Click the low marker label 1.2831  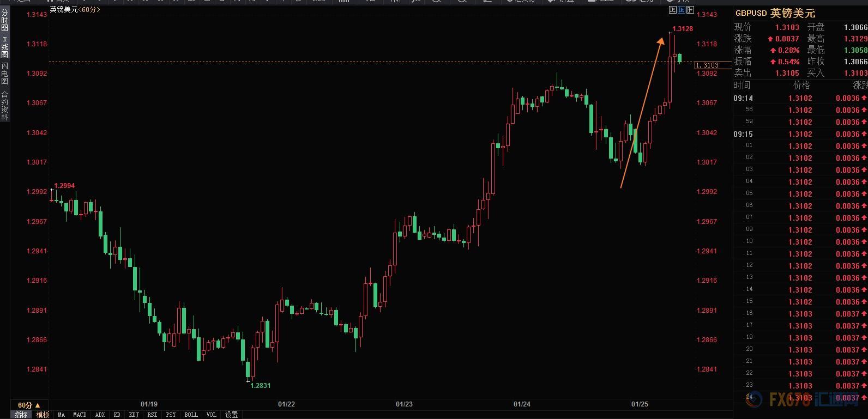point(261,385)
